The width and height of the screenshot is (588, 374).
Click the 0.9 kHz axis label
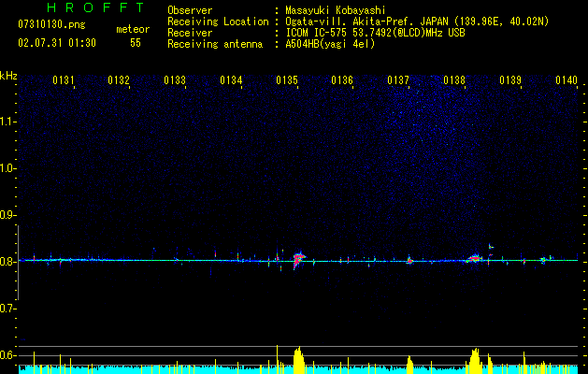click(x=7, y=215)
